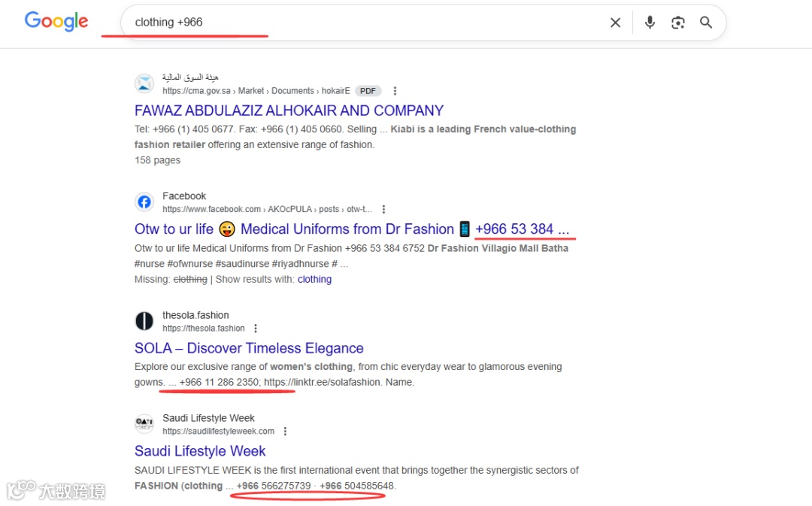Click the Facebook result favicon
The image size is (812, 506).
click(144, 202)
